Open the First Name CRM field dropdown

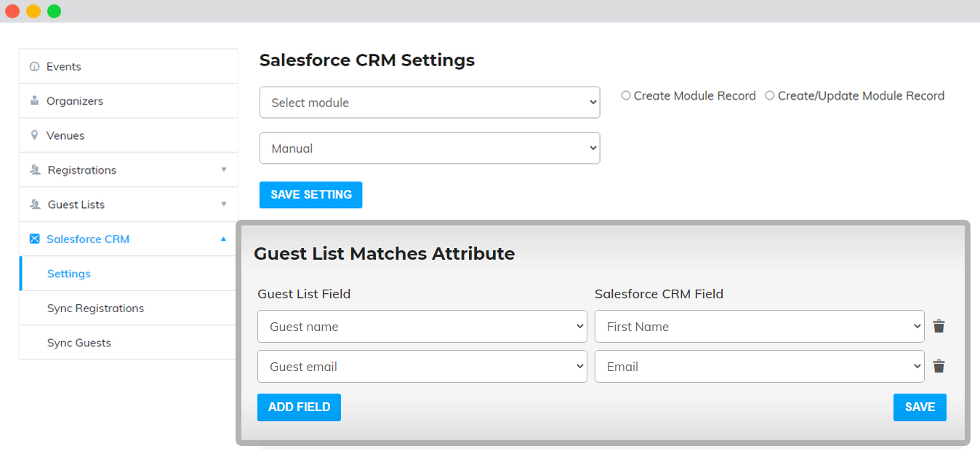coord(760,326)
